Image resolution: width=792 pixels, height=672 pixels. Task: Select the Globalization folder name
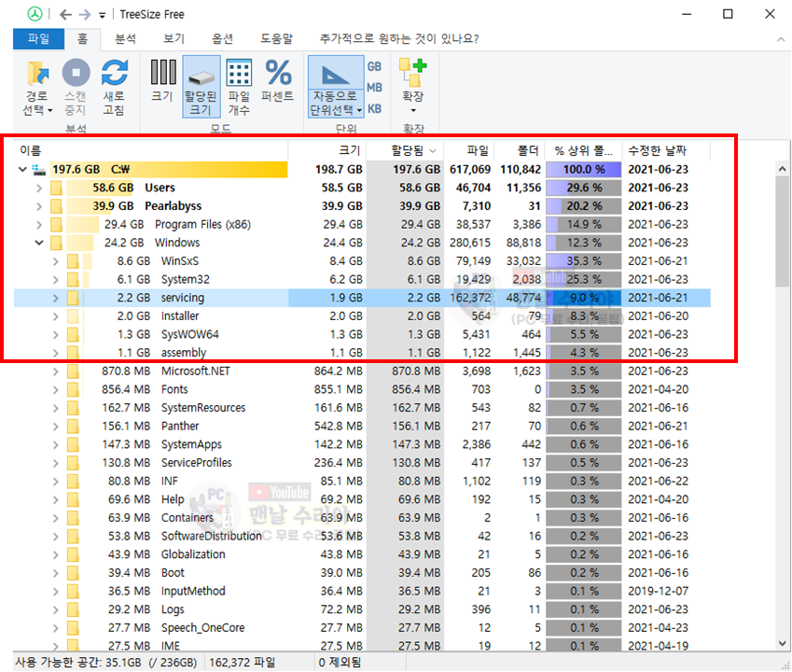193,554
